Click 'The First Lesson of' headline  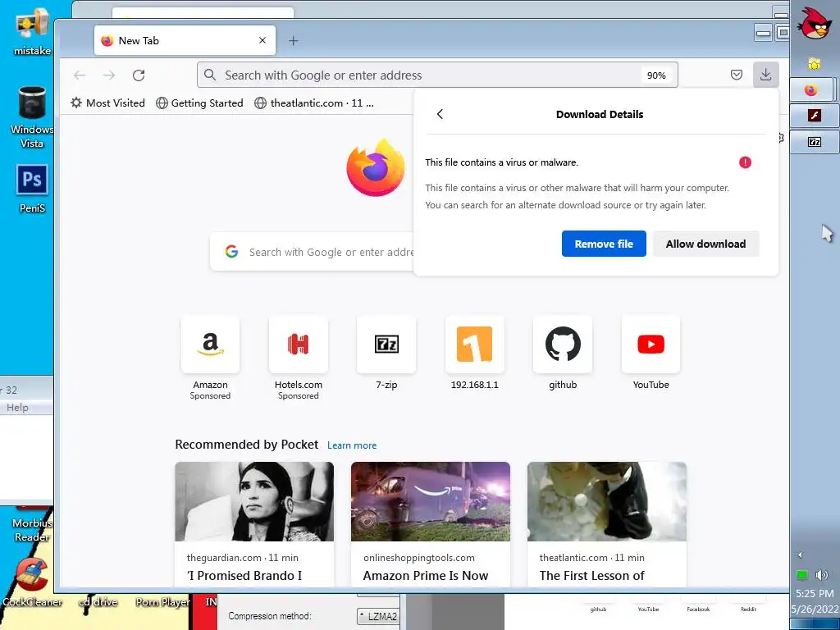pos(592,575)
